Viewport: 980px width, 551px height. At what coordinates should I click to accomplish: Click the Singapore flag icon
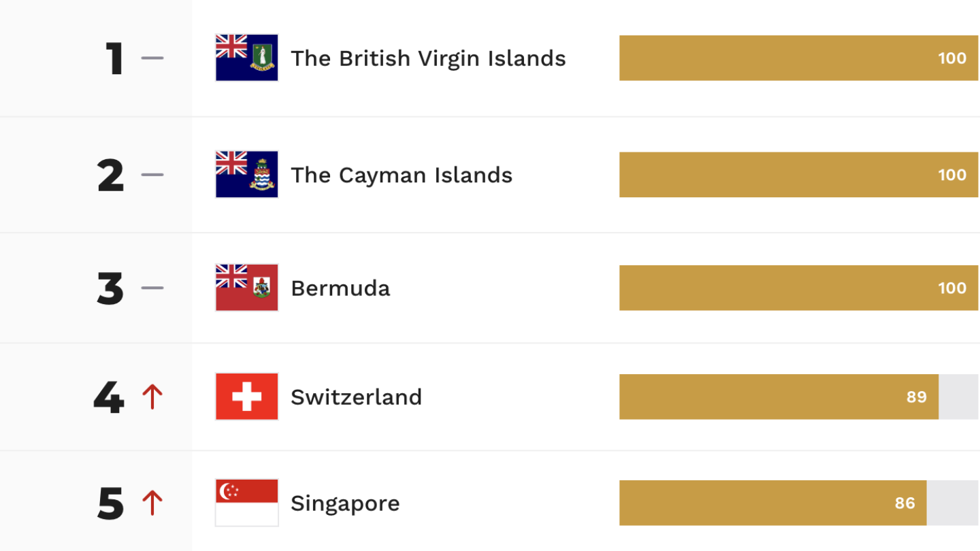click(x=247, y=503)
